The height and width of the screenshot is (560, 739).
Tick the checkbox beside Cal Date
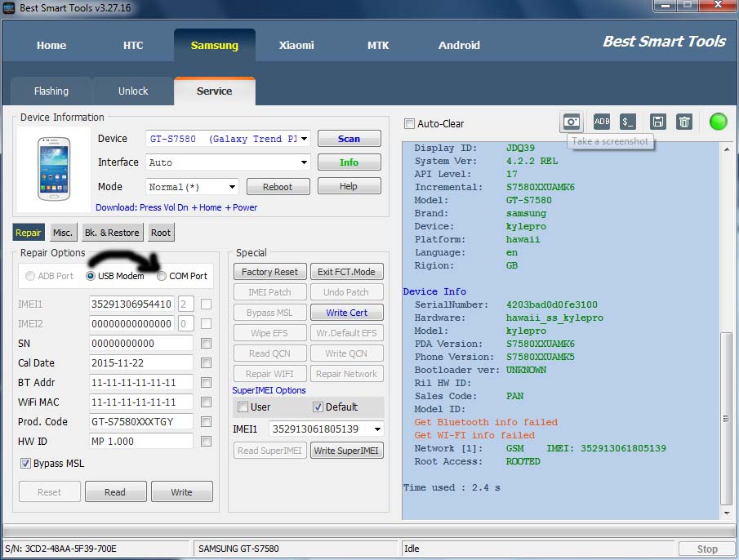[206, 363]
